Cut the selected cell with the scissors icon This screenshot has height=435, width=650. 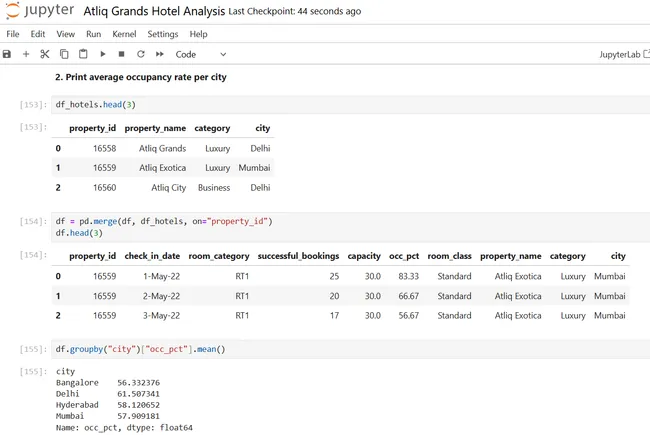[45, 54]
